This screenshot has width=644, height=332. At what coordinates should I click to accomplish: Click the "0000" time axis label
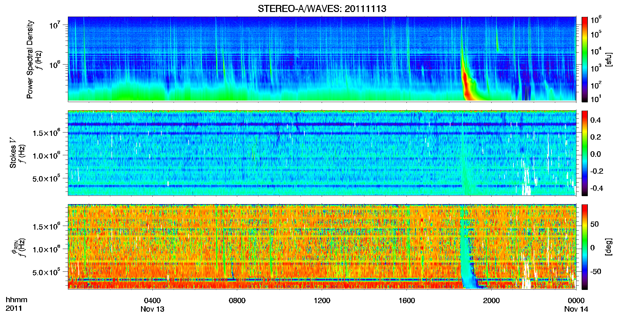[576, 300]
